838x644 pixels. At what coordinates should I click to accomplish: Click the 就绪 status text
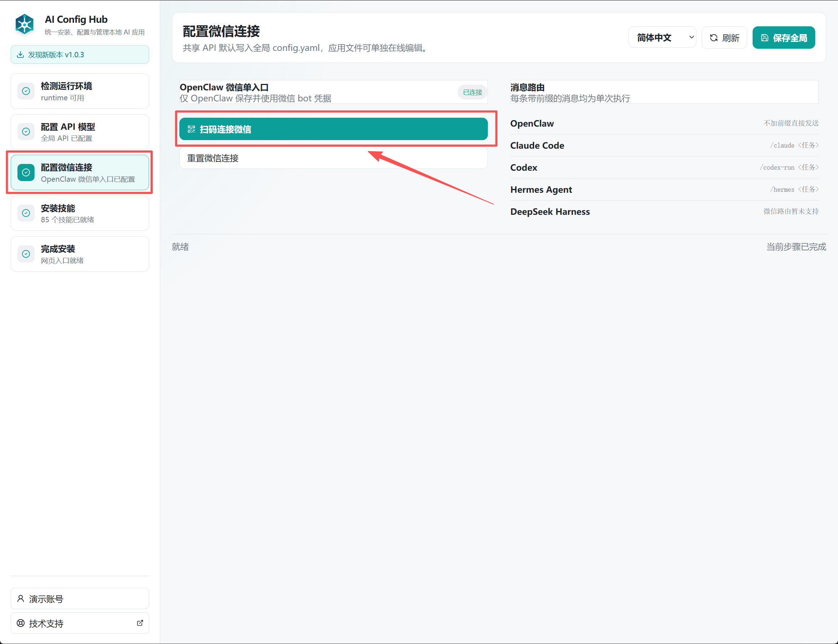(x=180, y=247)
